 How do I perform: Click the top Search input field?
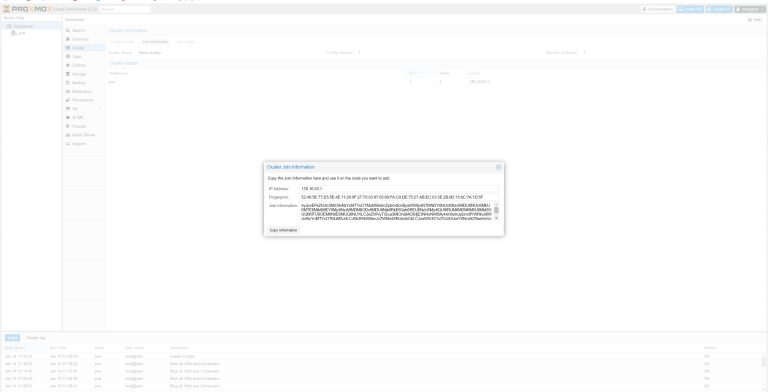[125, 9]
